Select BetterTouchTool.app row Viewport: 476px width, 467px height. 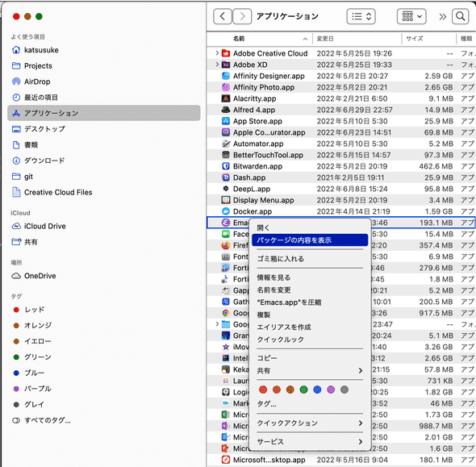(341, 155)
